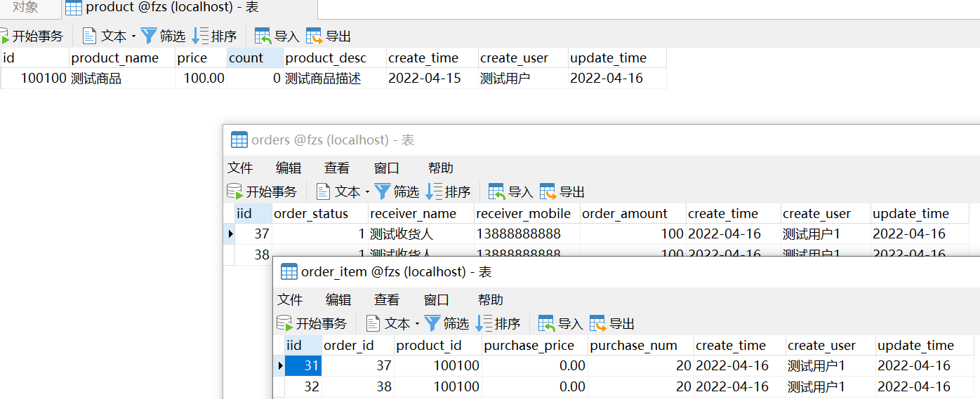Click order_status column header in orders table
This screenshot has height=399, width=980.
pos(320,214)
